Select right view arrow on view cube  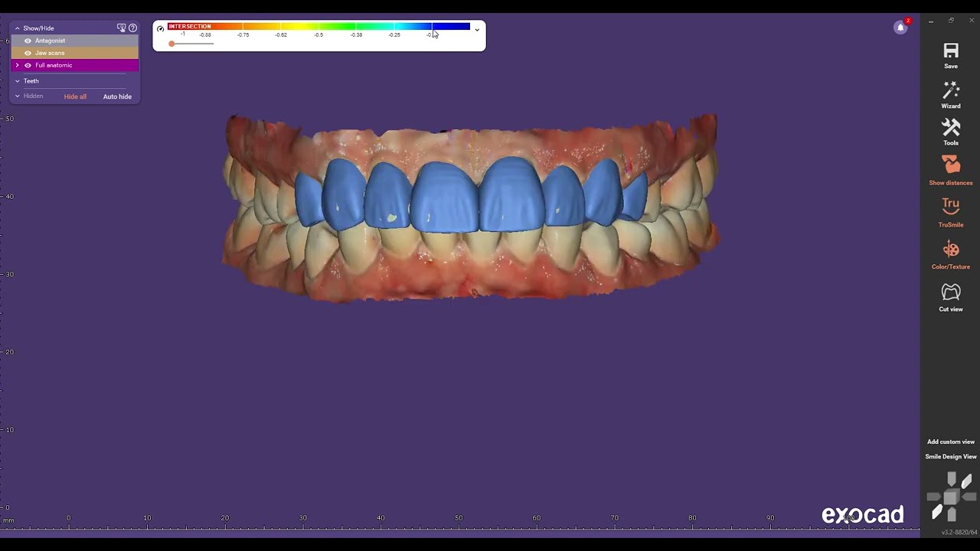pos(969,497)
